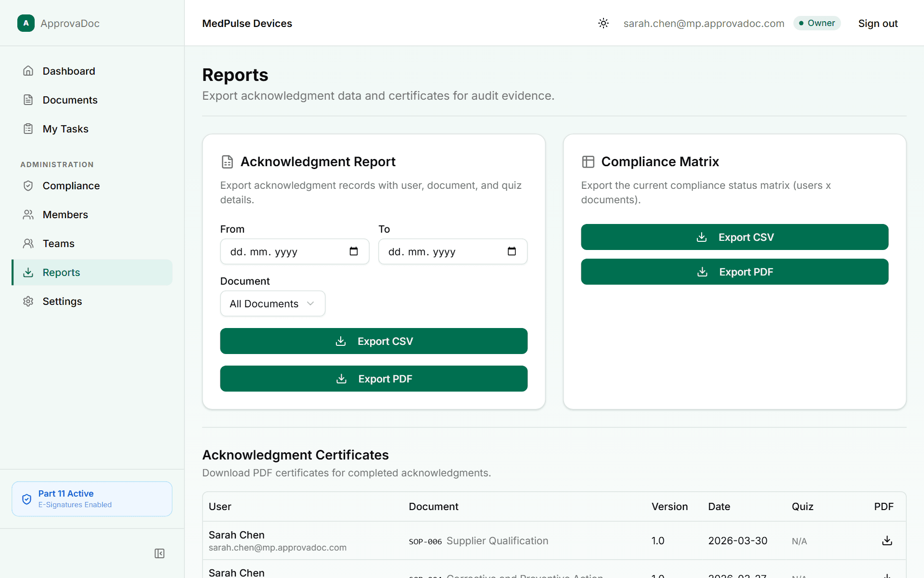
Task: Click the Settings gear icon
Action: 27,301
